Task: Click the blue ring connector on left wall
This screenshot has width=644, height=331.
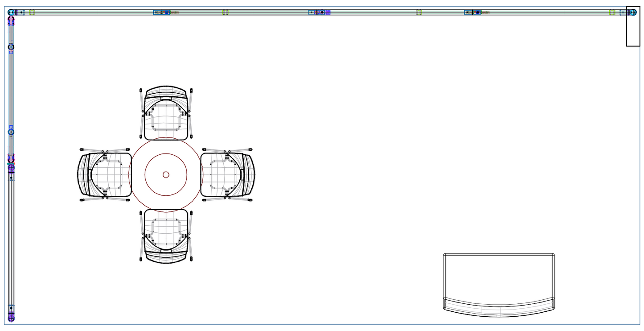Action: 11,132
